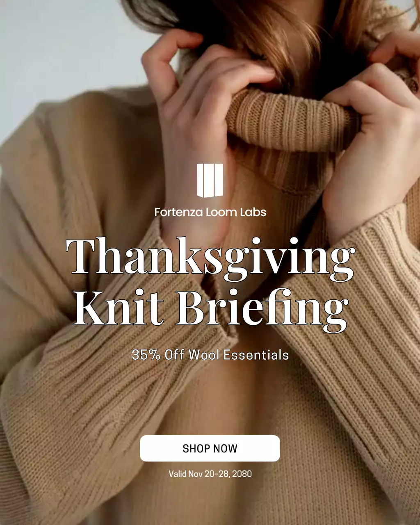Click the SHOP NOW button
Viewport: 420px width, 525px height.
tap(210, 448)
